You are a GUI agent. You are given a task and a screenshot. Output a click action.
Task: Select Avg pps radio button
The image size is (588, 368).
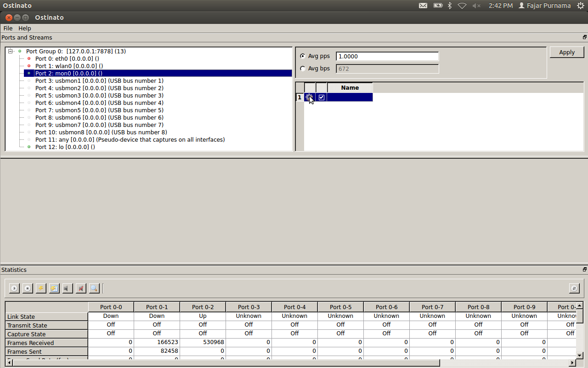(302, 56)
